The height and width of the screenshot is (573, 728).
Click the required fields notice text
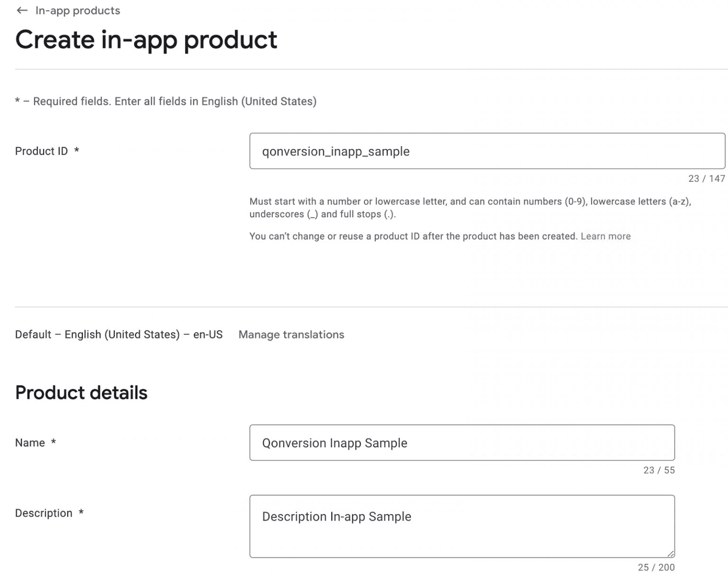click(x=166, y=101)
